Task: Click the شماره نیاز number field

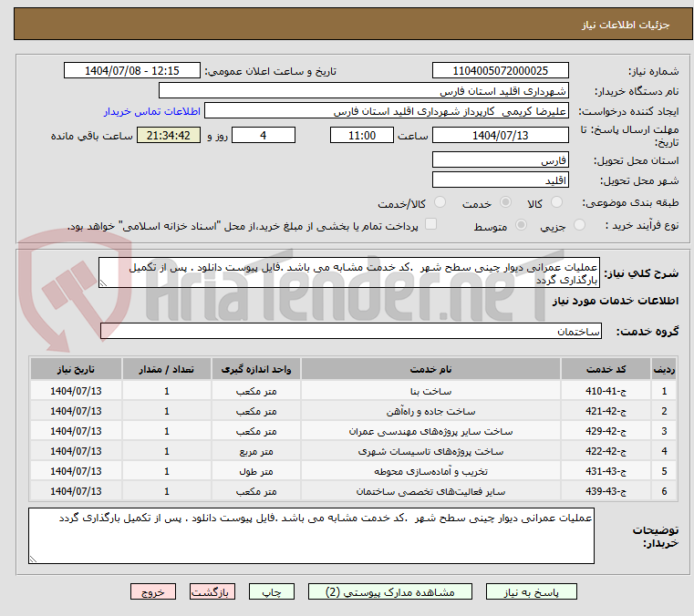Action: pyautogui.click(x=500, y=70)
